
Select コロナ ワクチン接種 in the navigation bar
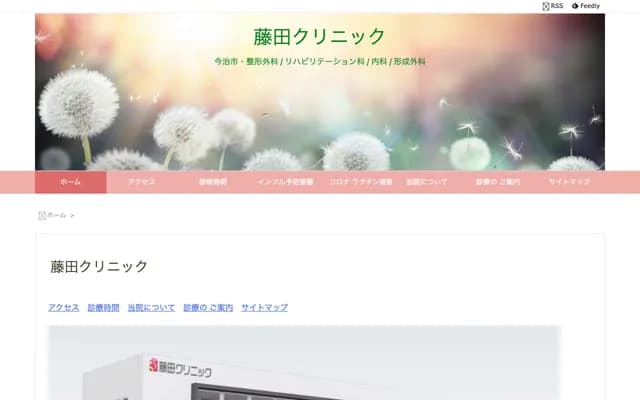(x=355, y=182)
